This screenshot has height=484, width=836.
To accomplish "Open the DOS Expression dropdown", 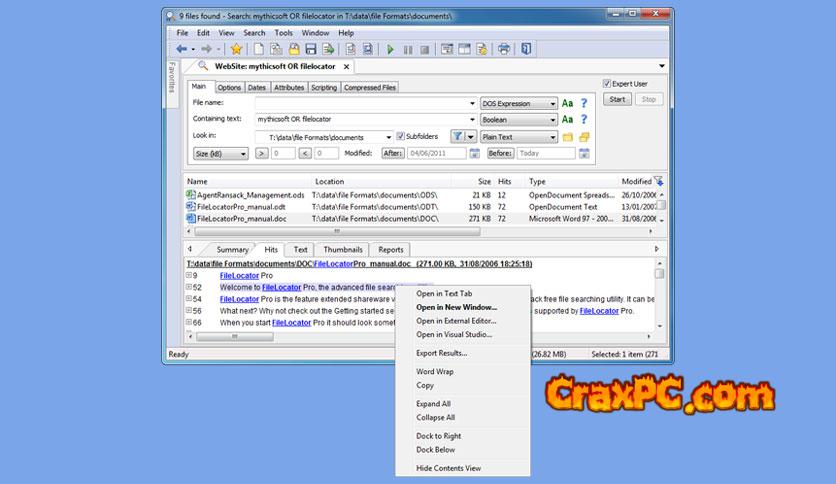I will [x=519, y=103].
